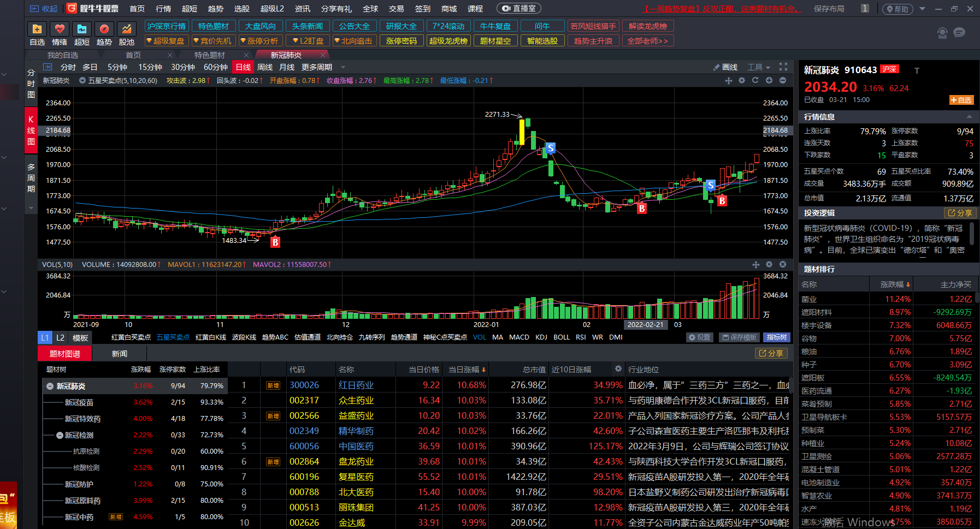
Task: Open the 选股 menu
Action: tap(242, 9)
